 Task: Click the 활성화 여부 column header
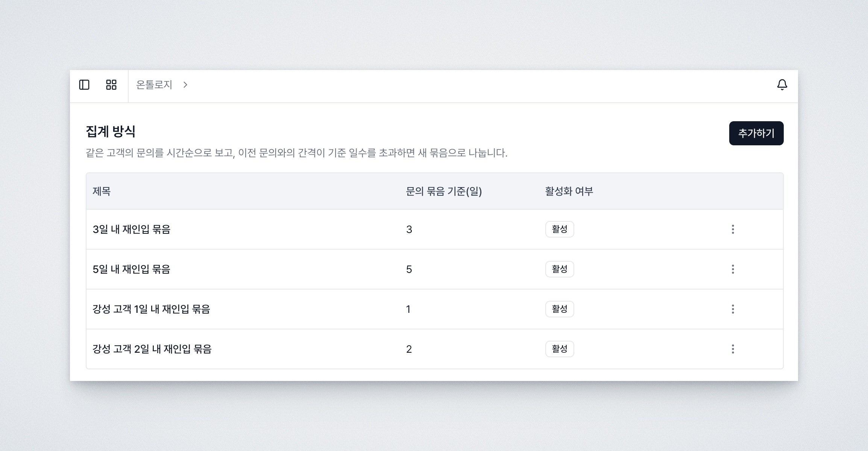click(570, 191)
